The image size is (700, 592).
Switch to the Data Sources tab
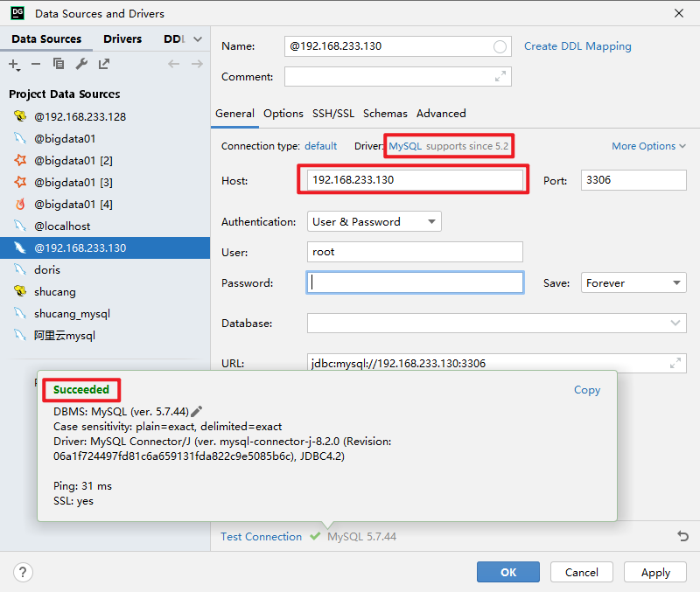coord(46,38)
